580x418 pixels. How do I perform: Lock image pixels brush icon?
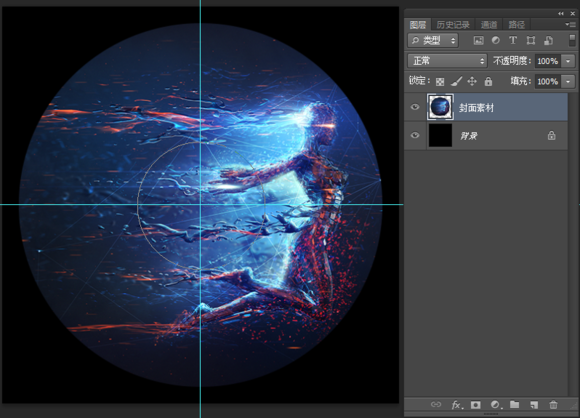(456, 81)
